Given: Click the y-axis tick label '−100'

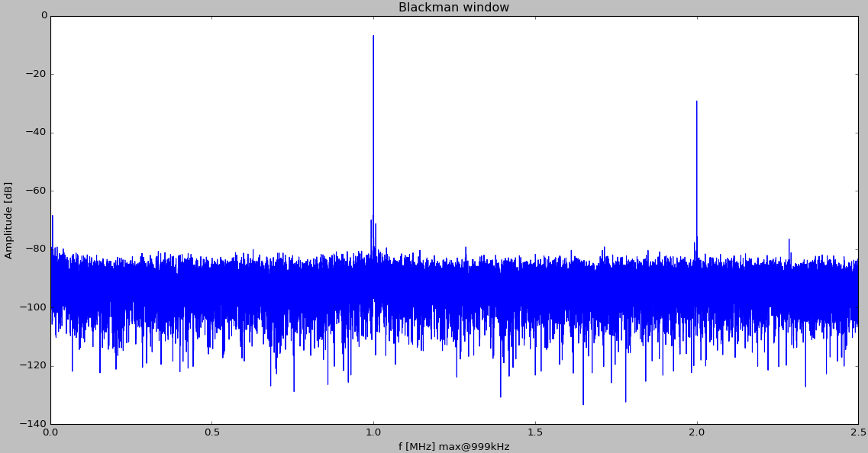Looking at the screenshot, I should pyautogui.click(x=34, y=307).
